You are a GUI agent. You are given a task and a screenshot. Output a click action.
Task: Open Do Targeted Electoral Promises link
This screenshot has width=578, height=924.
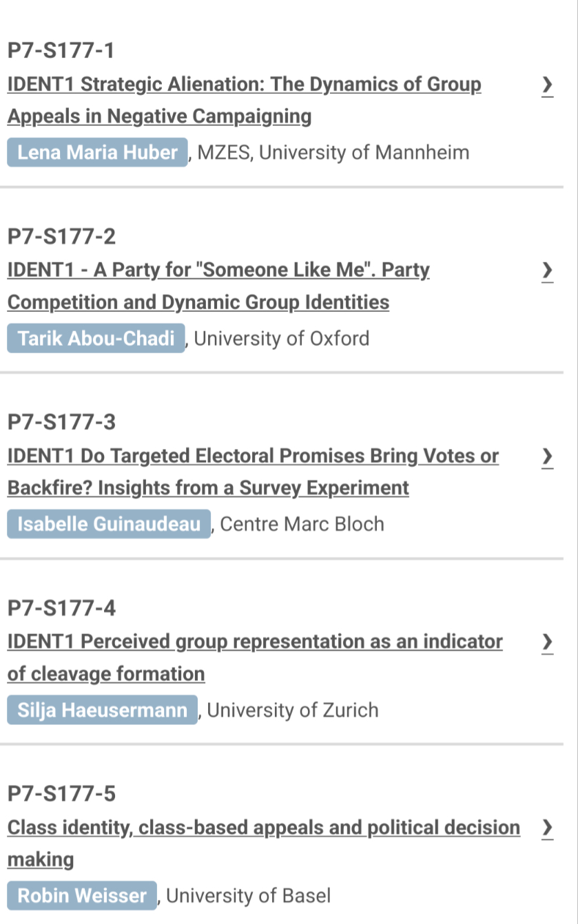[253, 456]
